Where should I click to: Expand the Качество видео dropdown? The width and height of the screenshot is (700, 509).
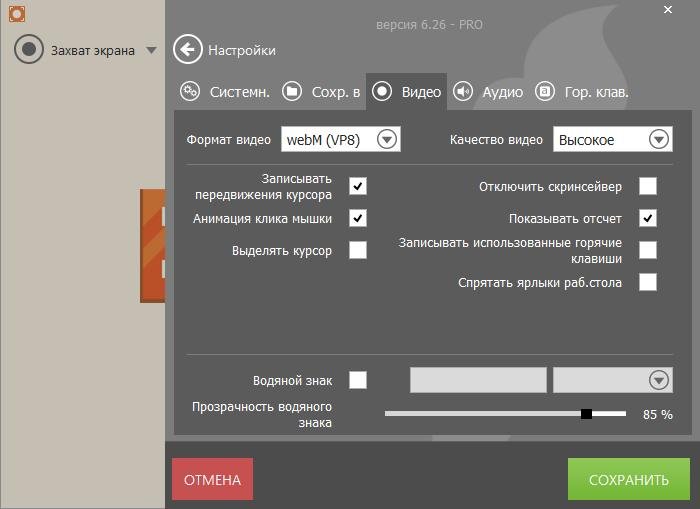[658, 140]
